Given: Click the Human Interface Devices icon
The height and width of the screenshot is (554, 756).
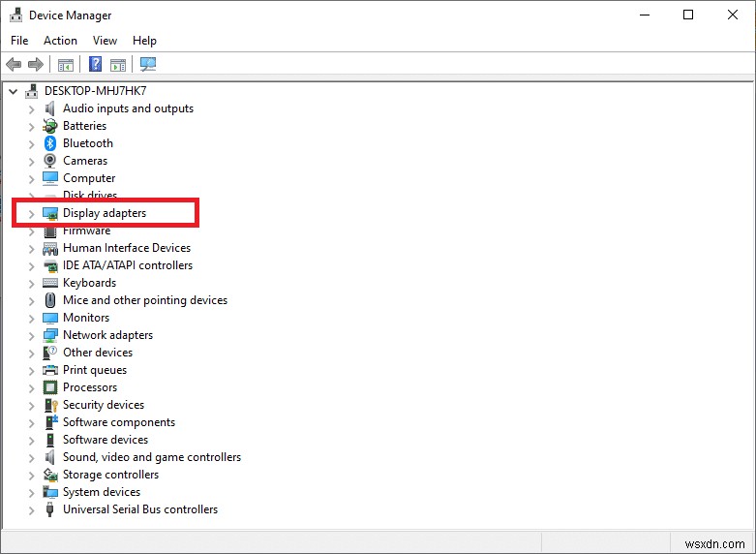Looking at the screenshot, I should click(x=50, y=249).
